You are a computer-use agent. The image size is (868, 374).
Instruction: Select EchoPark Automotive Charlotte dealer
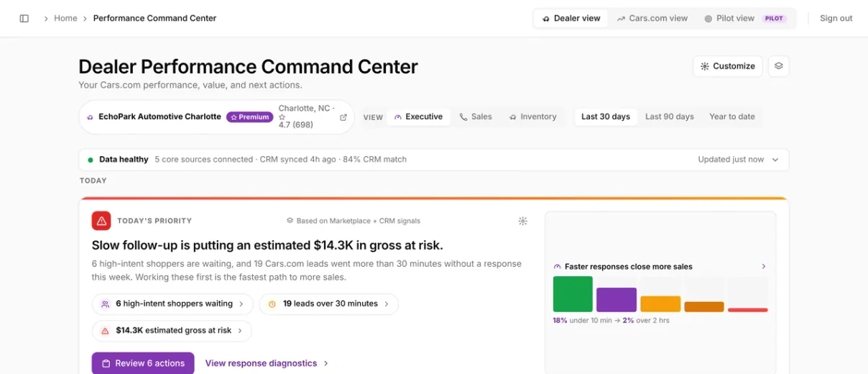pos(160,117)
